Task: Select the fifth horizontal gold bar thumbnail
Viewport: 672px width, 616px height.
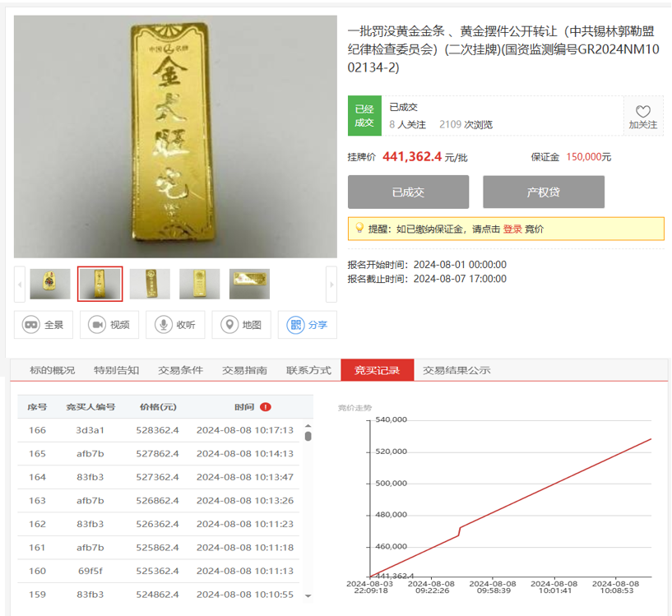Action: pos(249,284)
